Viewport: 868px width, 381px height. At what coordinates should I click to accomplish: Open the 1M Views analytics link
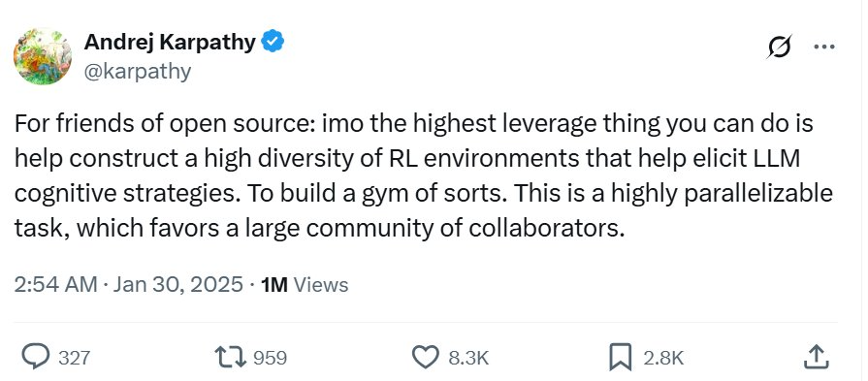(x=305, y=284)
